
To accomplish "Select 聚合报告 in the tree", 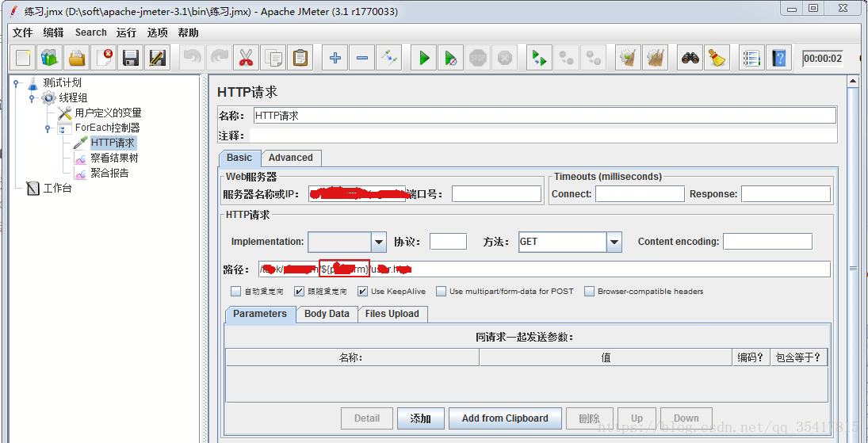I will pos(109,174).
